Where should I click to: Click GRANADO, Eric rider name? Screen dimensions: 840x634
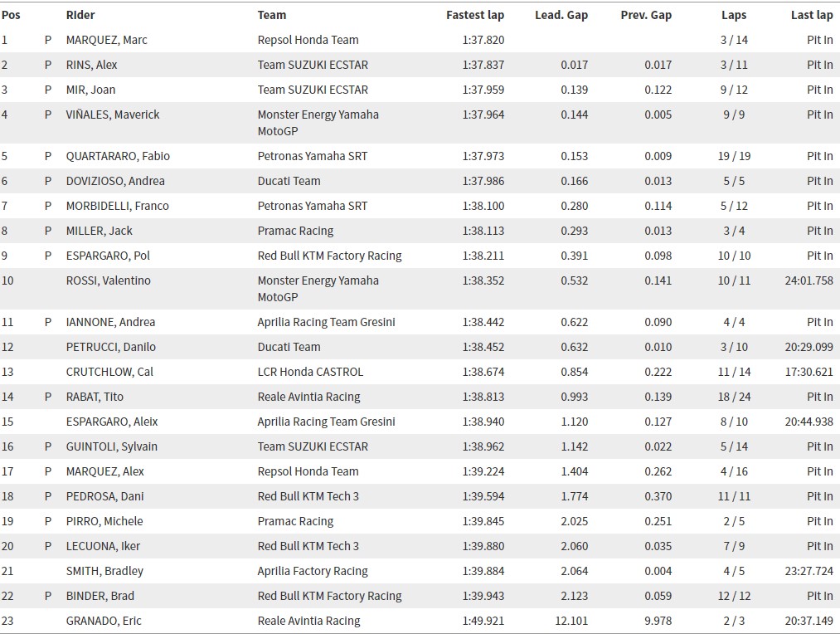pyautogui.click(x=104, y=621)
